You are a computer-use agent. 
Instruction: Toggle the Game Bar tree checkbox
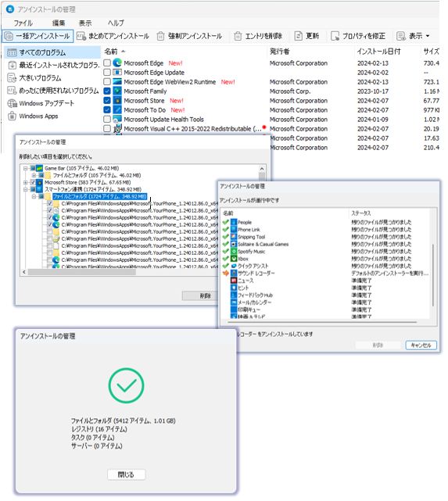(x=33, y=168)
